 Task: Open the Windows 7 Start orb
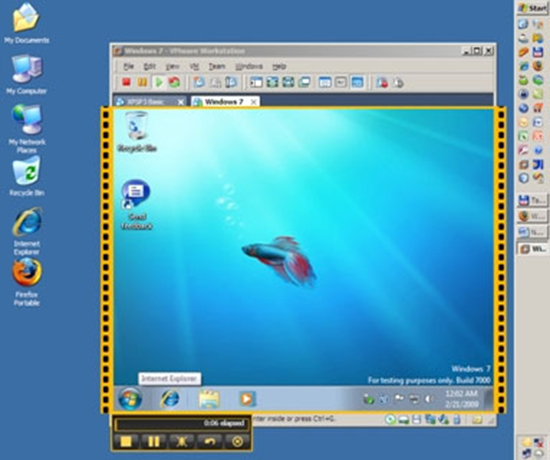(130, 399)
